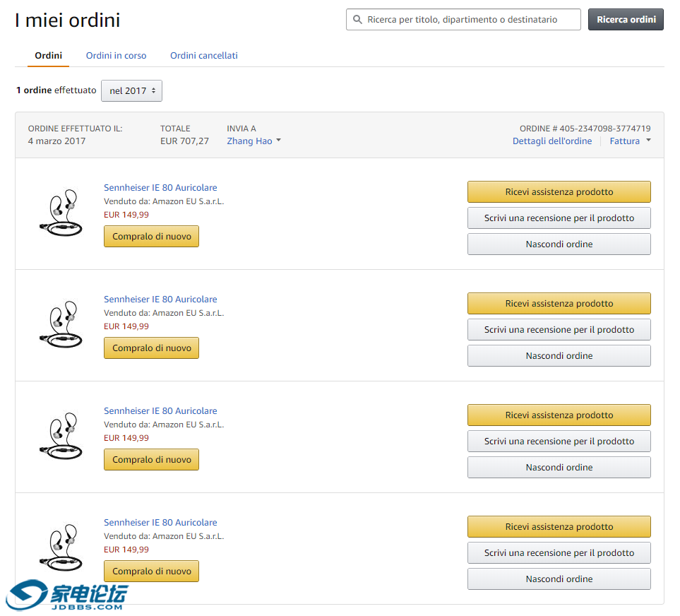Select the 'Ordini' tab
The height and width of the screenshot is (616, 680).
(48, 56)
